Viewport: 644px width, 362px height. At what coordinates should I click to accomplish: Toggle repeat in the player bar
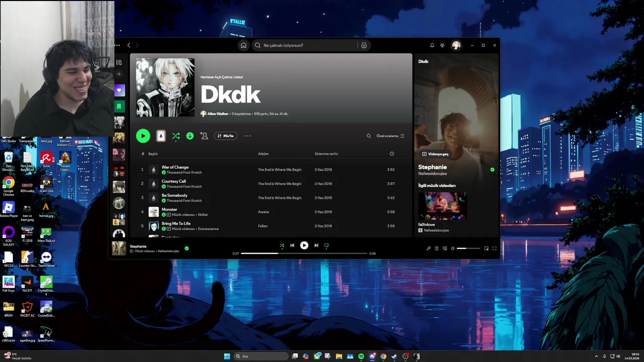pos(326,245)
